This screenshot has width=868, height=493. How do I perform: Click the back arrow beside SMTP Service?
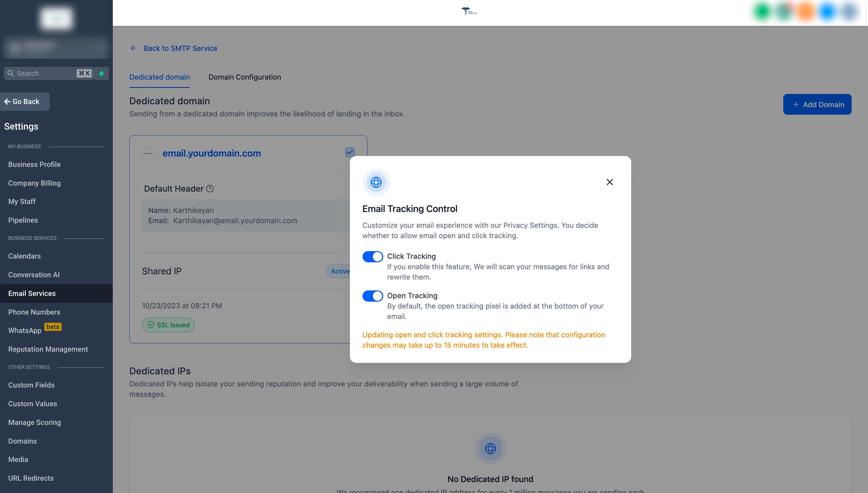coord(133,48)
